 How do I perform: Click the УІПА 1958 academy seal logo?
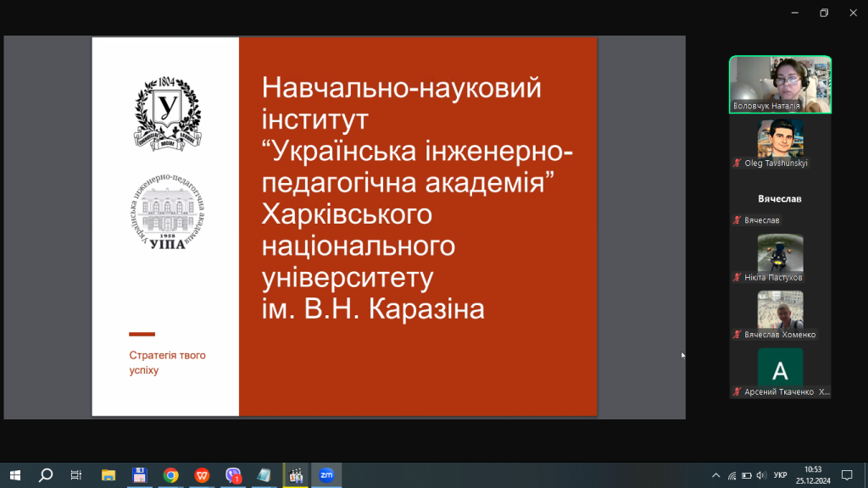pos(168,211)
